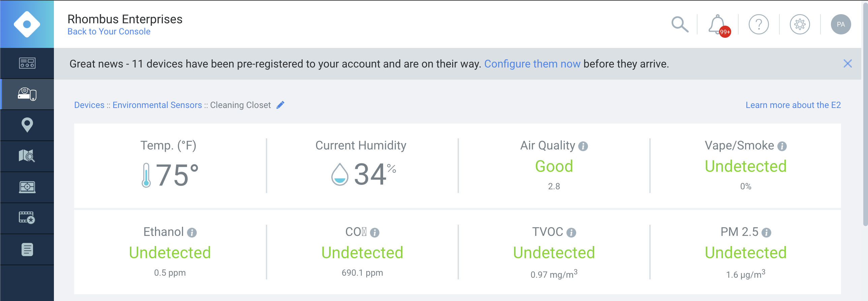Open the search magnifier icon
This screenshot has height=301, width=868.
[680, 24]
